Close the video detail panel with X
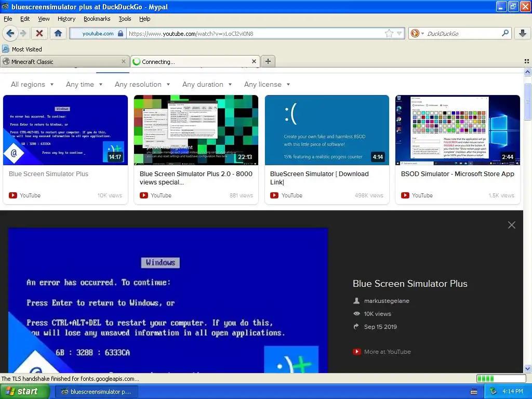This screenshot has width=532, height=399. click(x=512, y=225)
